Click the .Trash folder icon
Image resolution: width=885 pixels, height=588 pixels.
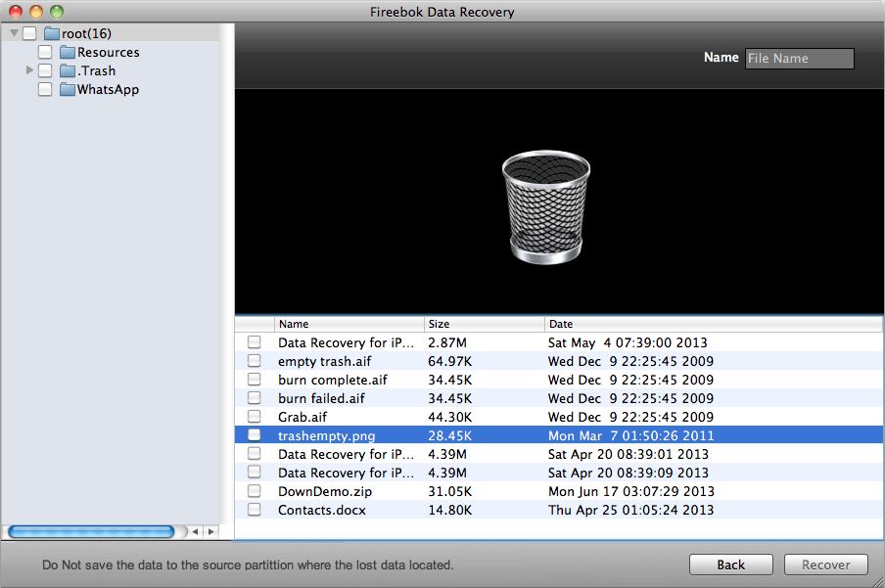[67, 70]
